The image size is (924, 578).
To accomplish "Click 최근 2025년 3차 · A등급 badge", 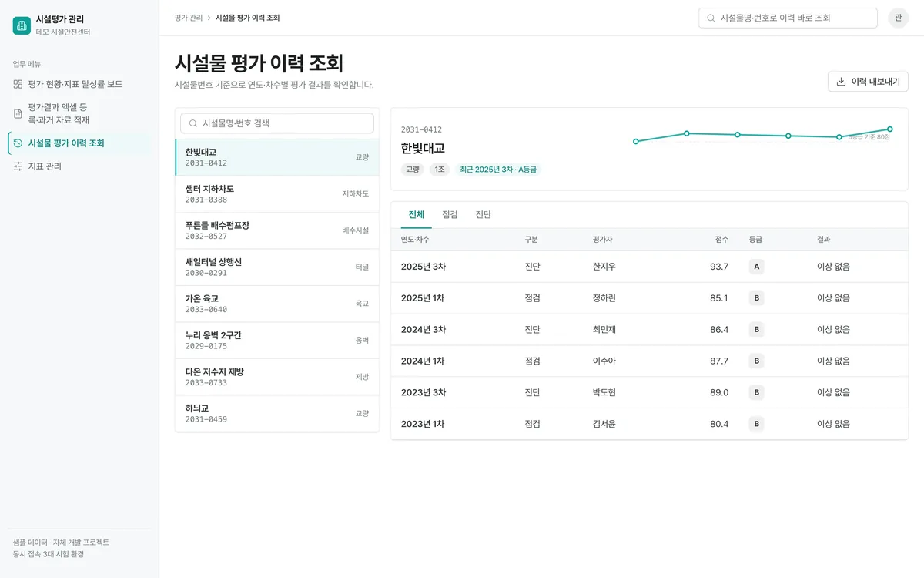I will pos(498,170).
